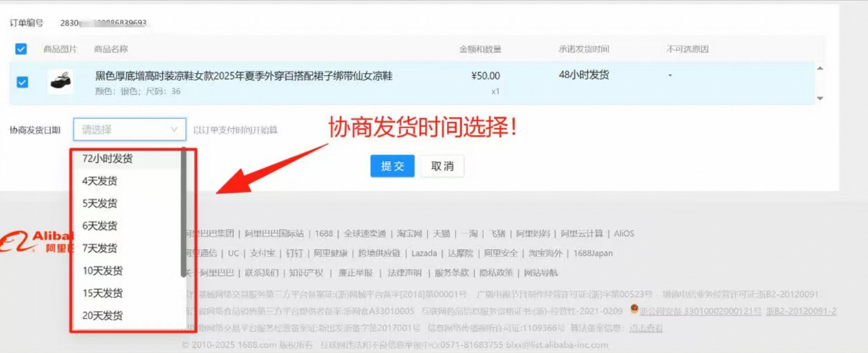
Task: Choose the 15天发货 option
Action: click(102, 293)
